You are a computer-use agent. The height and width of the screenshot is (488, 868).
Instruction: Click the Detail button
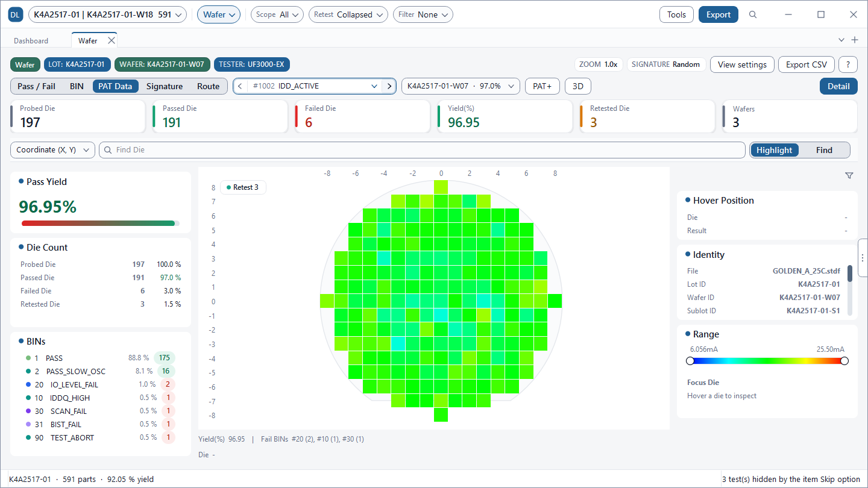(x=838, y=86)
